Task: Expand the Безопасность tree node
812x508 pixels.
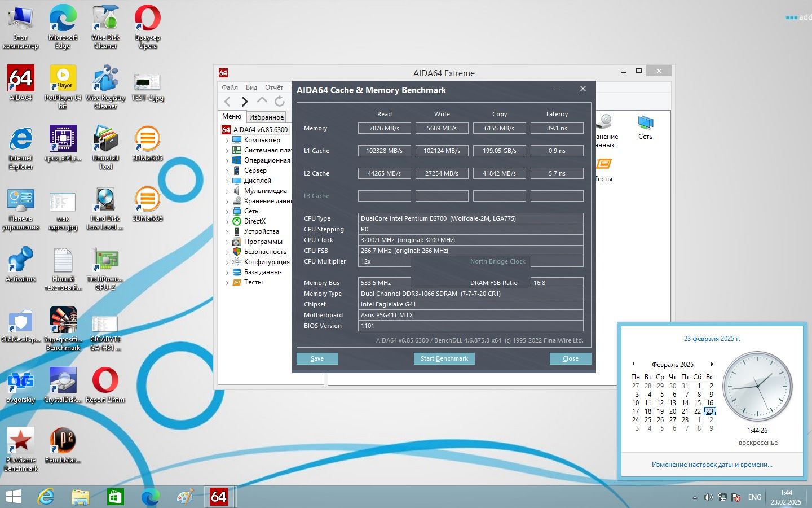Action: pyautogui.click(x=227, y=252)
